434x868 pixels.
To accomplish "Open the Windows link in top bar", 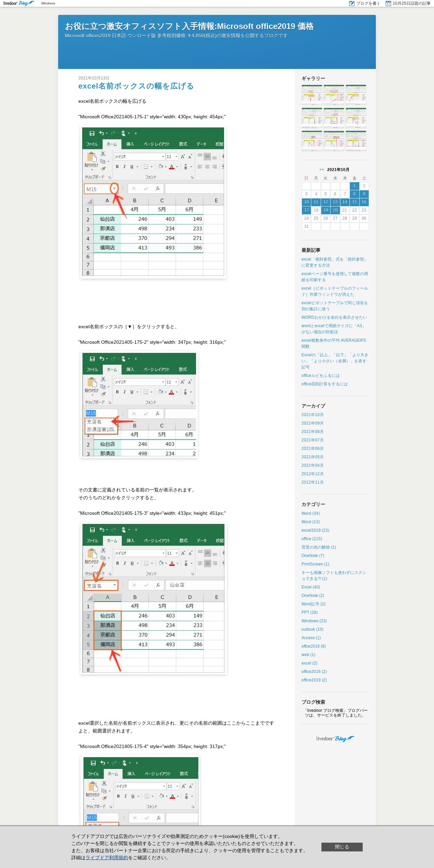I will [48, 3].
